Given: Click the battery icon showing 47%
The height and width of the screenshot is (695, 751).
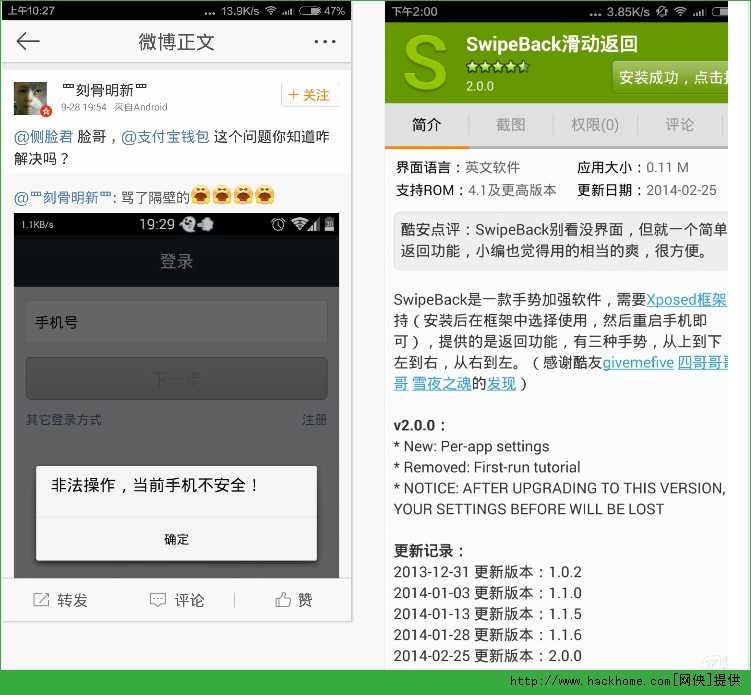Looking at the screenshot, I should 310,11.
